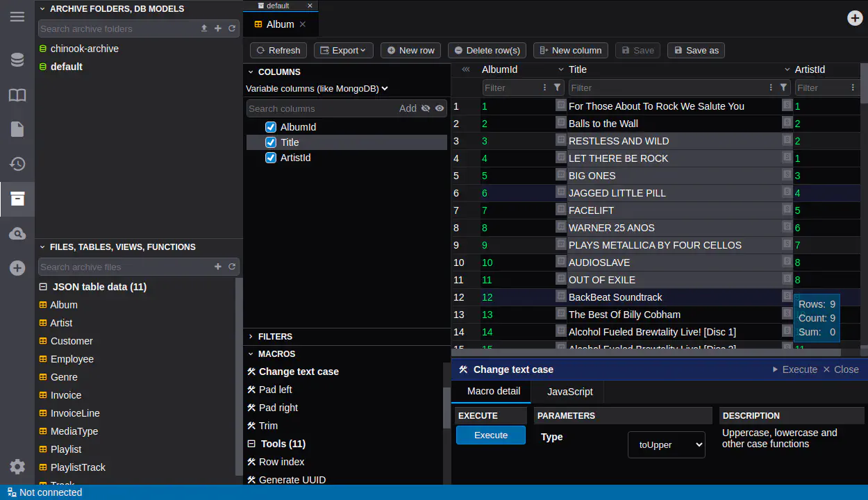The width and height of the screenshot is (868, 500).
Task: Click the cloud account sidebar icon
Action: point(17,234)
